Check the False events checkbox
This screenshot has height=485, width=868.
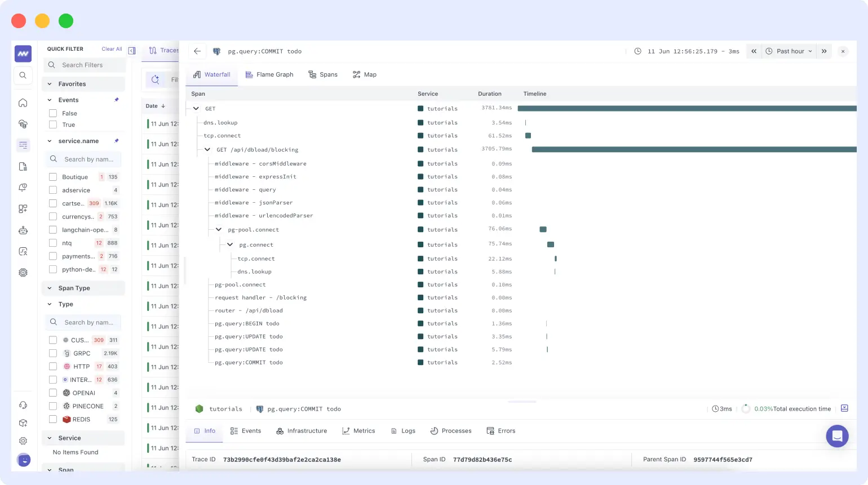click(53, 113)
